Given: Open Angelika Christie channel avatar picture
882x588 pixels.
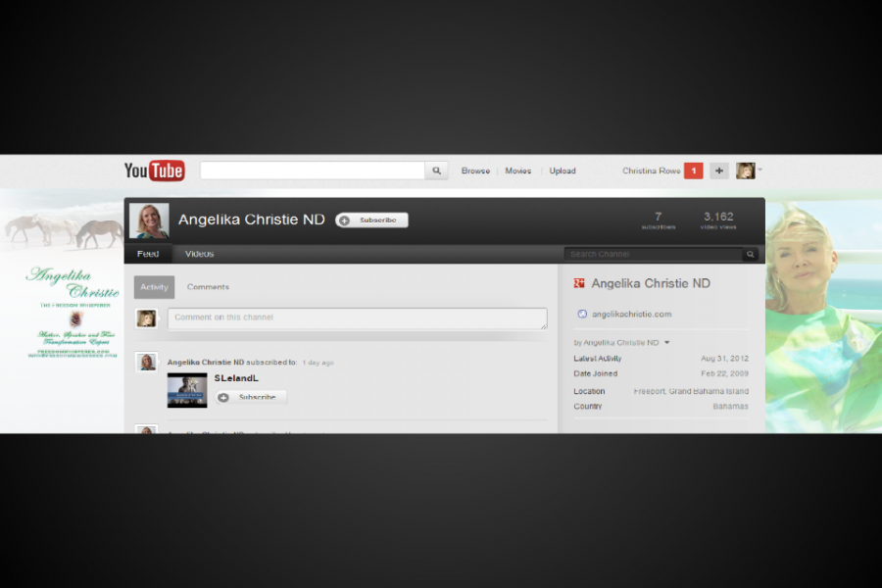Looking at the screenshot, I should 149,220.
